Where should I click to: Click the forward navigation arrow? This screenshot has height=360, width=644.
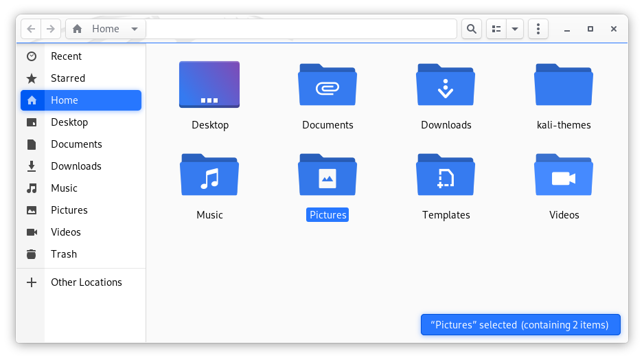coord(51,29)
